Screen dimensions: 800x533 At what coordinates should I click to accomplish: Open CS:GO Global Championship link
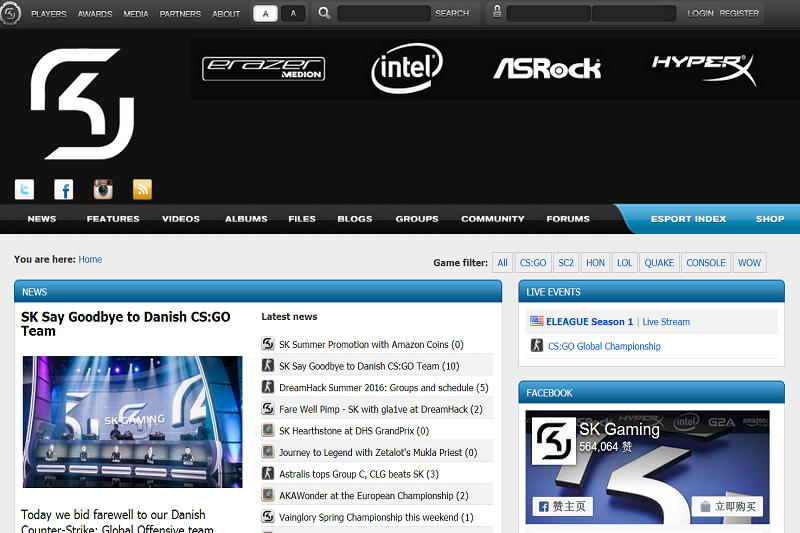click(604, 346)
